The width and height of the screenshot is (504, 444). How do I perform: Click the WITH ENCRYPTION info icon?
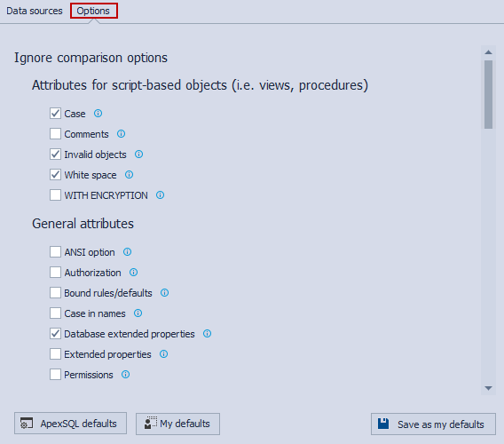pyautogui.click(x=160, y=195)
